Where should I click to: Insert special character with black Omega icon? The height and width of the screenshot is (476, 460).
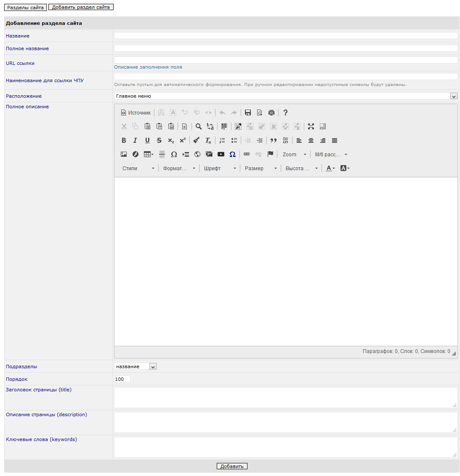point(174,154)
